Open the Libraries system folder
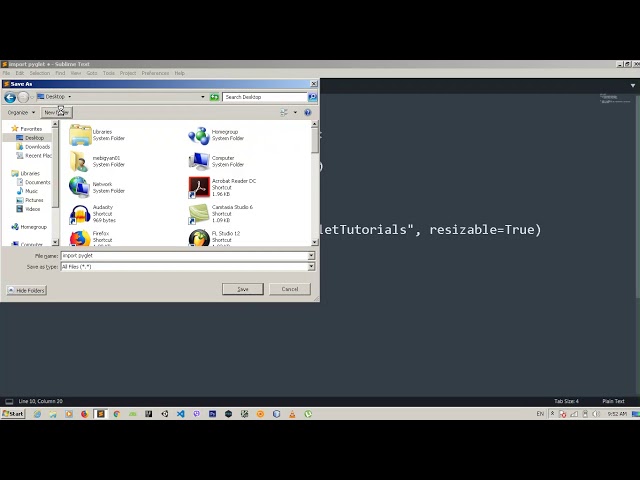Screen dimensions: 640x480 97,135
